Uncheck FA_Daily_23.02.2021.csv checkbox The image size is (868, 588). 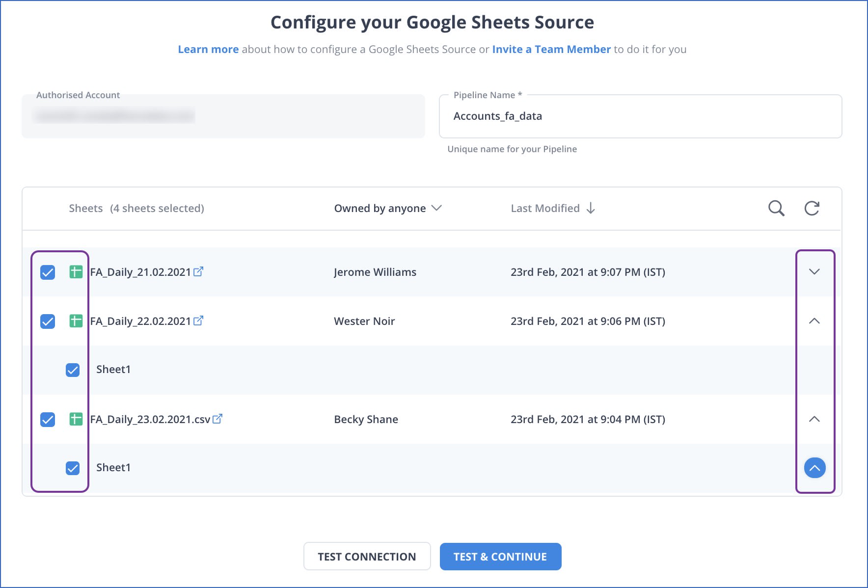point(48,419)
